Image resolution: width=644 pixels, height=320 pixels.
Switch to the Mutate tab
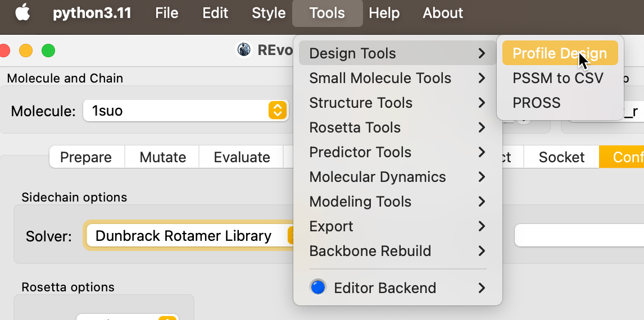(x=162, y=157)
